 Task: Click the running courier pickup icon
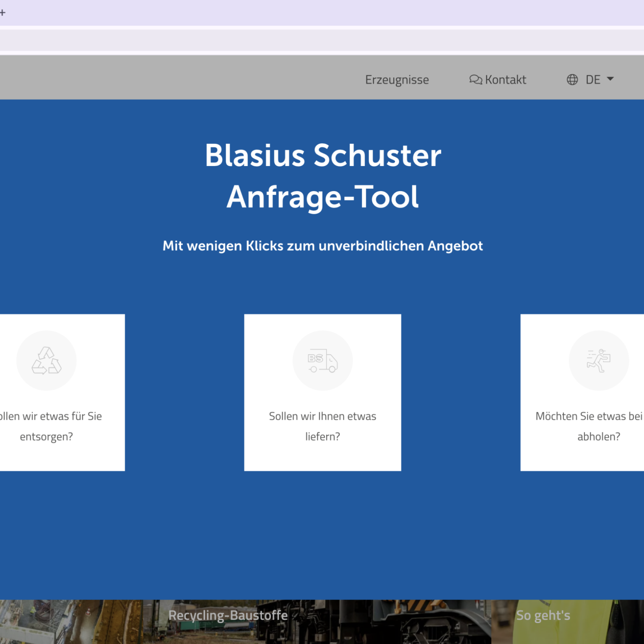(599, 361)
